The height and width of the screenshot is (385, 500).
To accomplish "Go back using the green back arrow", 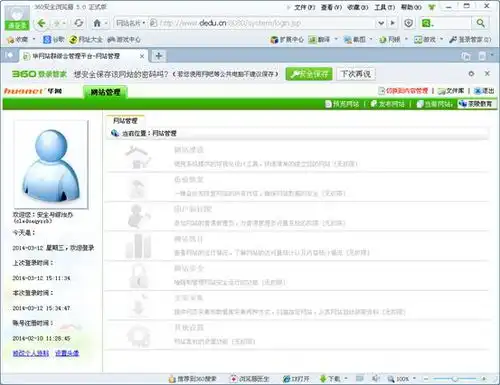I will point(42,23).
